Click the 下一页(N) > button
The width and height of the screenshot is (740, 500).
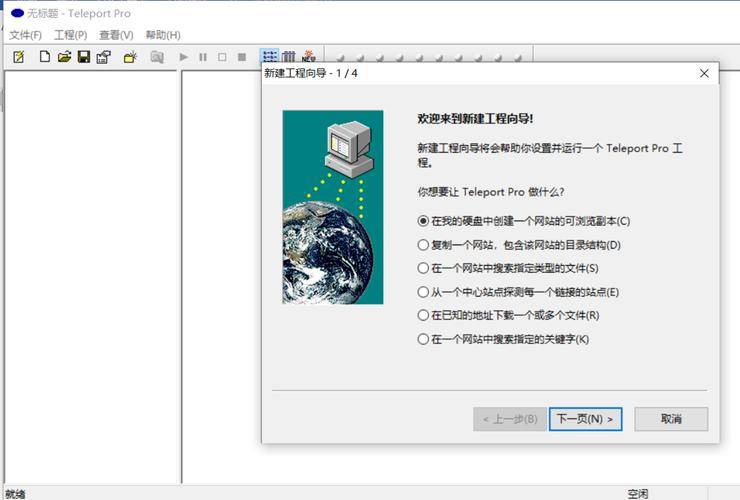click(x=585, y=419)
